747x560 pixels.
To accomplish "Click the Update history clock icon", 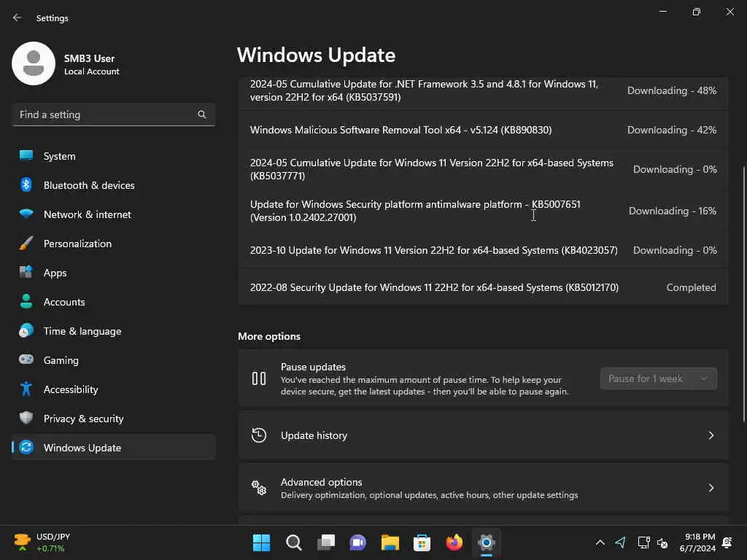I will [x=259, y=435].
